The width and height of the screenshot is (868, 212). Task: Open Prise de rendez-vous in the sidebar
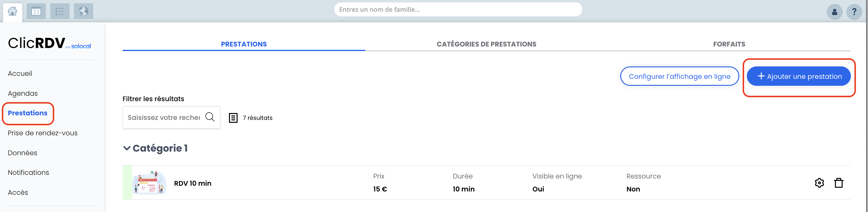43,133
